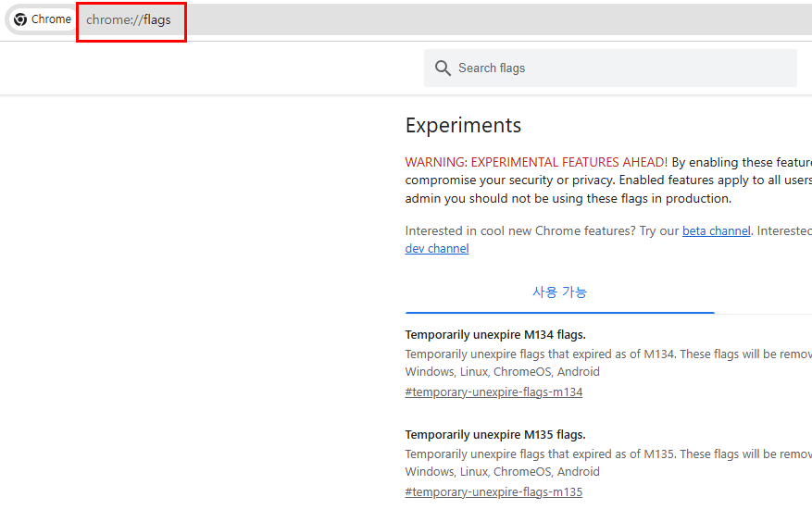
Task: Click the chrome://flags address bar text
Action: pyautogui.click(x=129, y=19)
